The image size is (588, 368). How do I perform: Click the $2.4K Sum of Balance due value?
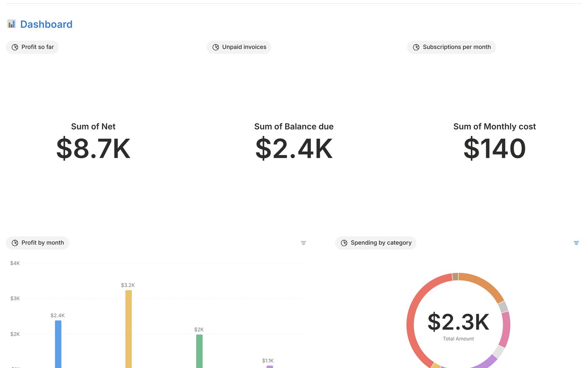pyautogui.click(x=294, y=148)
